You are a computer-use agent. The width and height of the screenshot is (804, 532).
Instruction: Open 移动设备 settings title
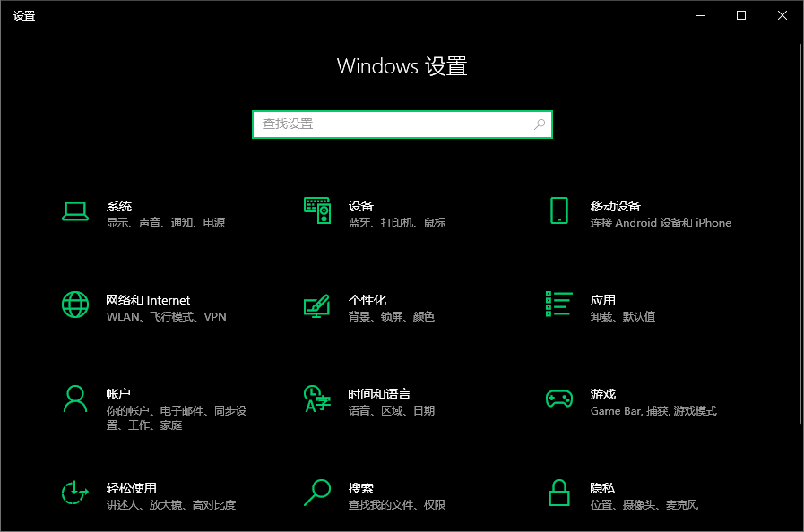pos(615,206)
